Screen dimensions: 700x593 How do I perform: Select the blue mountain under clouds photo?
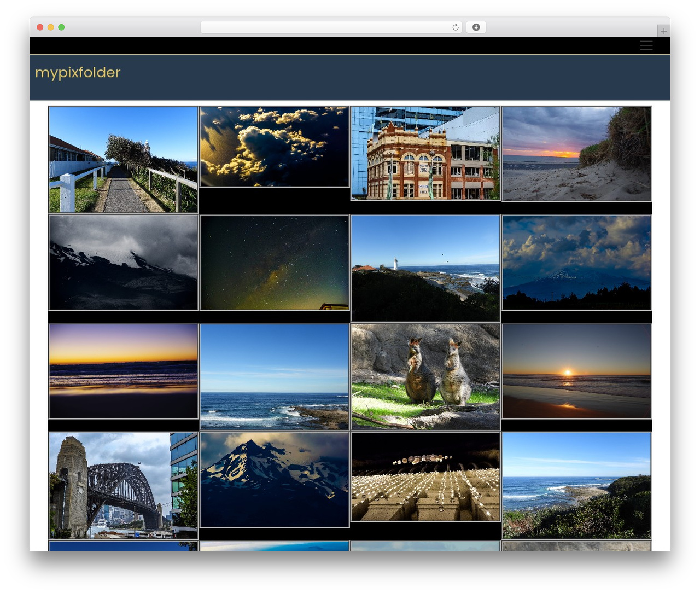pos(576,263)
